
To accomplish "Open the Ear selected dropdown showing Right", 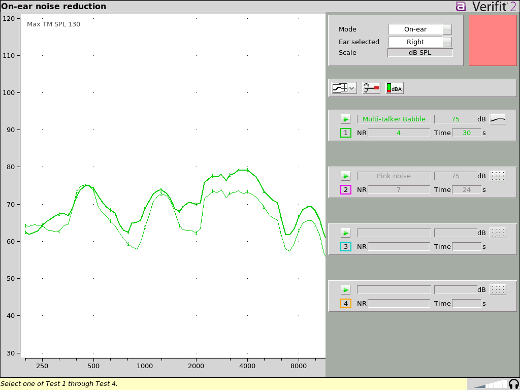I will (x=420, y=42).
